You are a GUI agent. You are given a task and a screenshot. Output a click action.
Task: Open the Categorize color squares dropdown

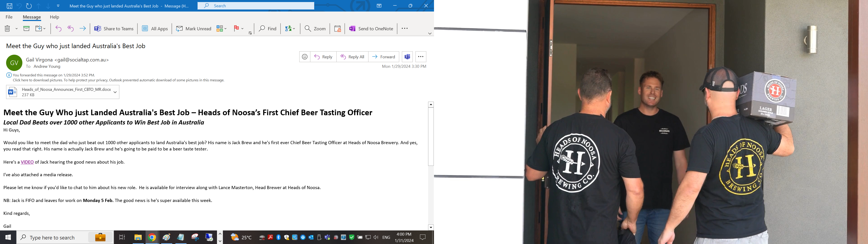[221, 29]
